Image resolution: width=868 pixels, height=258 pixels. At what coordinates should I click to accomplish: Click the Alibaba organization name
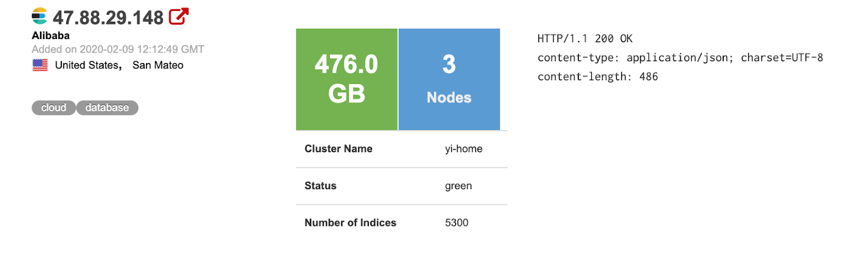(x=50, y=36)
